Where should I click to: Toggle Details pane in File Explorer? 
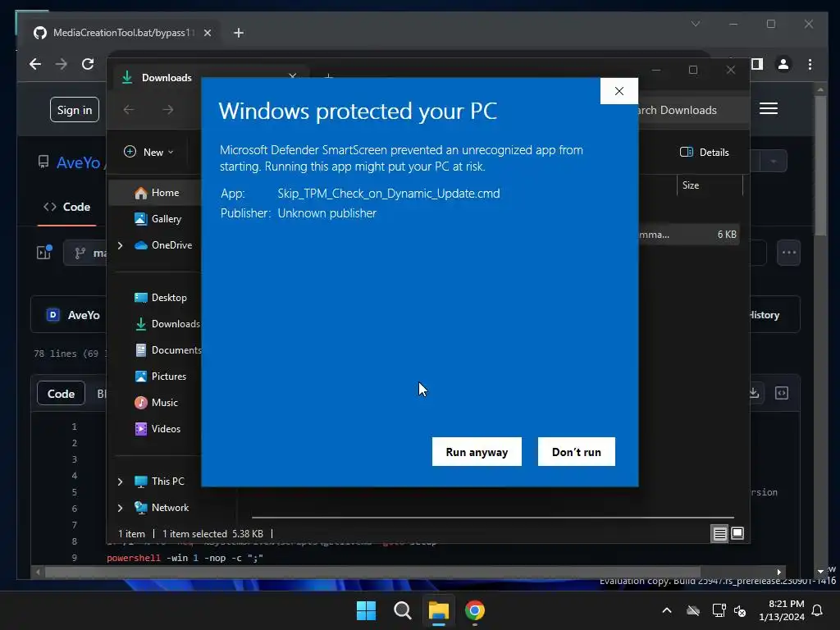click(705, 152)
